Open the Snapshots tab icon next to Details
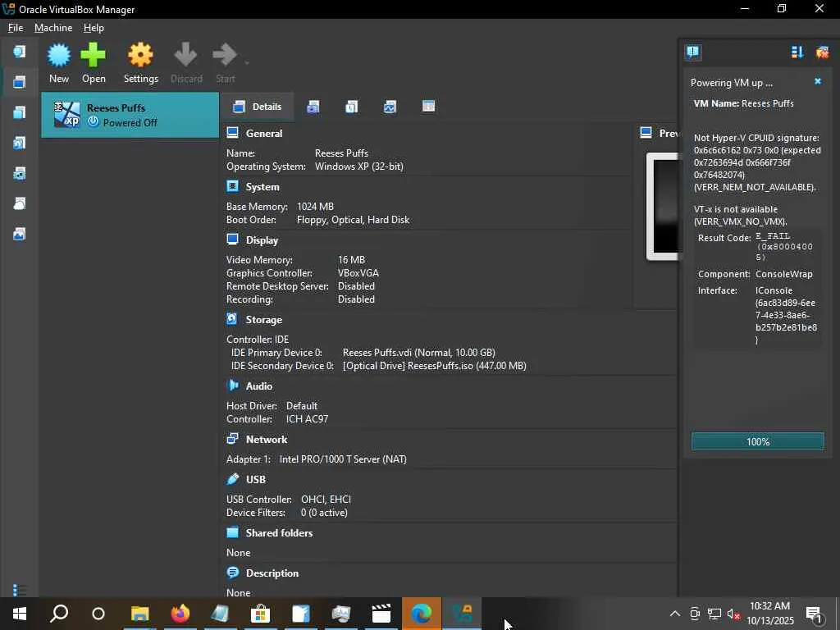 click(313, 107)
